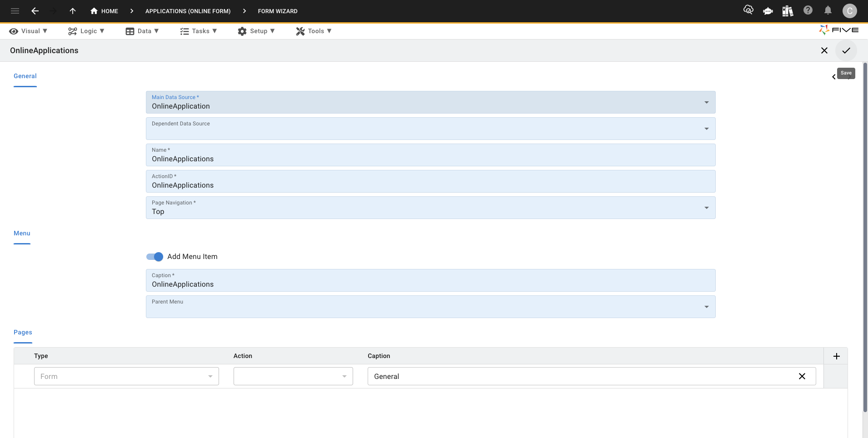Open the Page Navigation dropdown
The width and height of the screenshot is (868, 438).
pyautogui.click(x=706, y=208)
